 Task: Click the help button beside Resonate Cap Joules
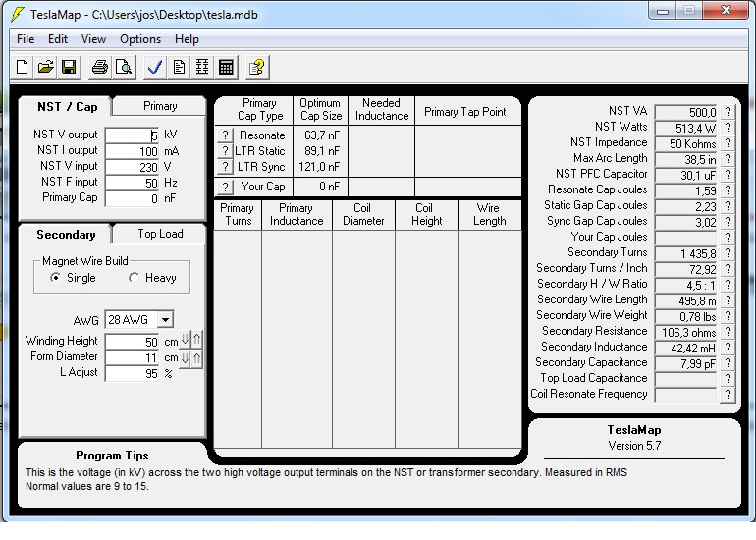point(729,190)
